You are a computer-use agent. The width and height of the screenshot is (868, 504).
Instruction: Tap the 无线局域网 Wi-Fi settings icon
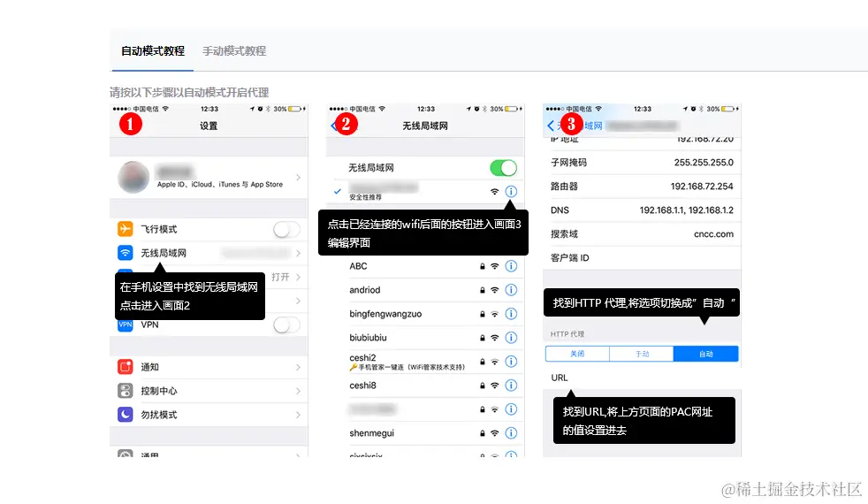[126, 253]
